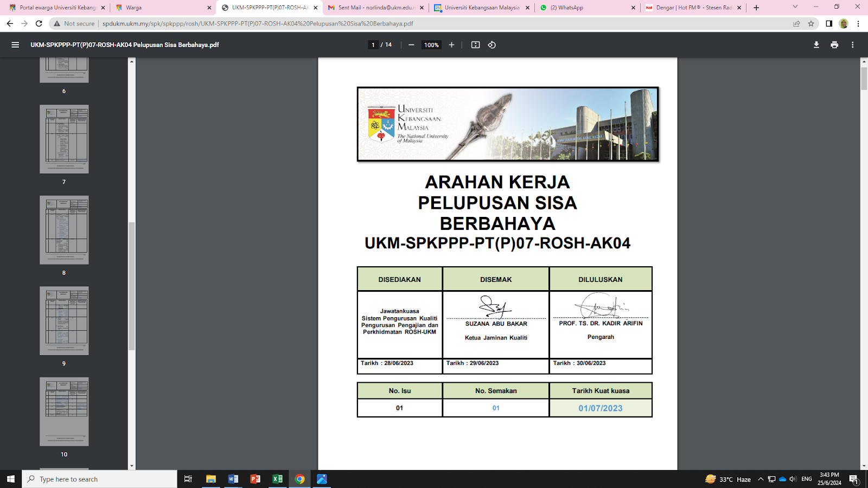
Task: Click the 01/07/2023 date cell
Action: (x=601, y=408)
